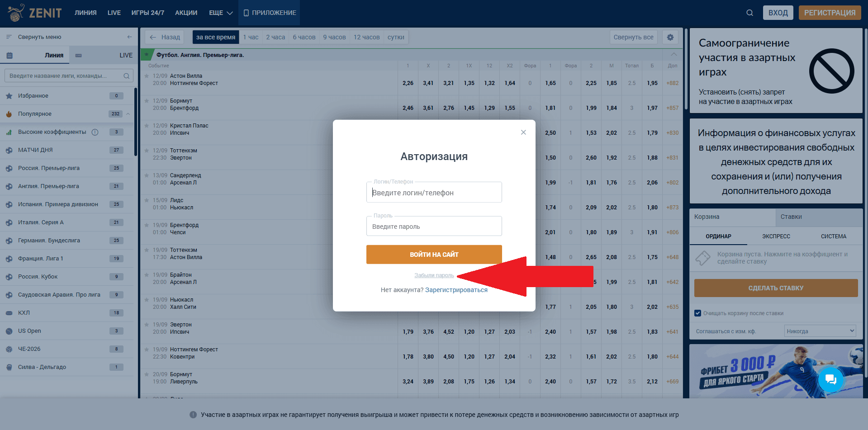The height and width of the screenshot is (430, 868).
Task: Click the info icon beside Высокие коэффициенты
Action: pyautogui.click(x=95, y=132)
